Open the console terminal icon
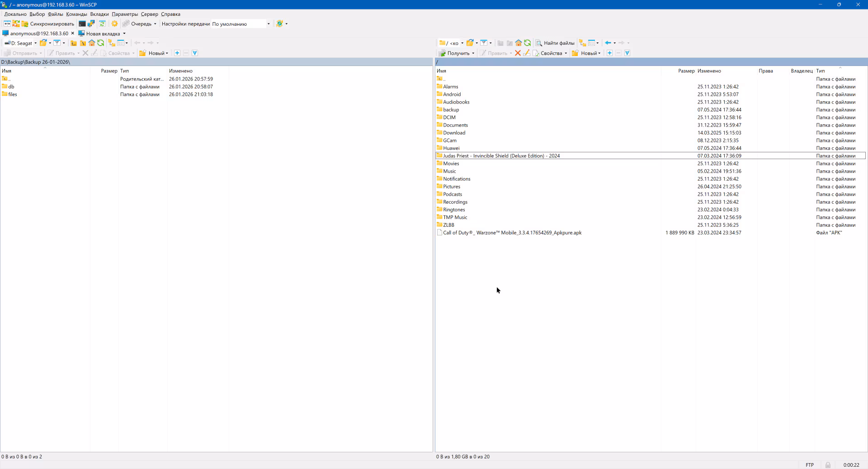868x469 pixels. 82,23
